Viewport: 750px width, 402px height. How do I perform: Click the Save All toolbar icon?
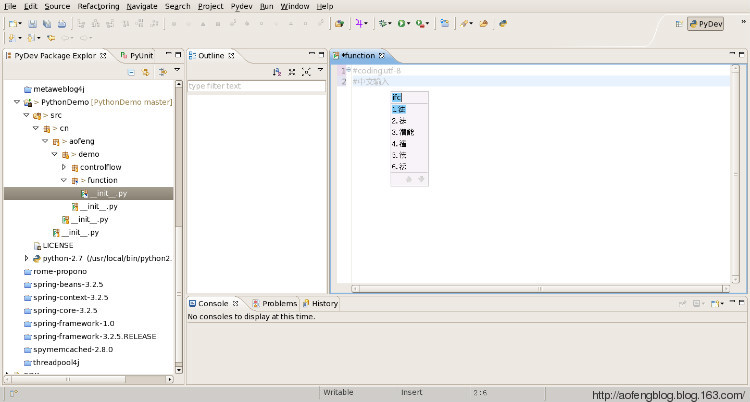click(x=47, y=23)
